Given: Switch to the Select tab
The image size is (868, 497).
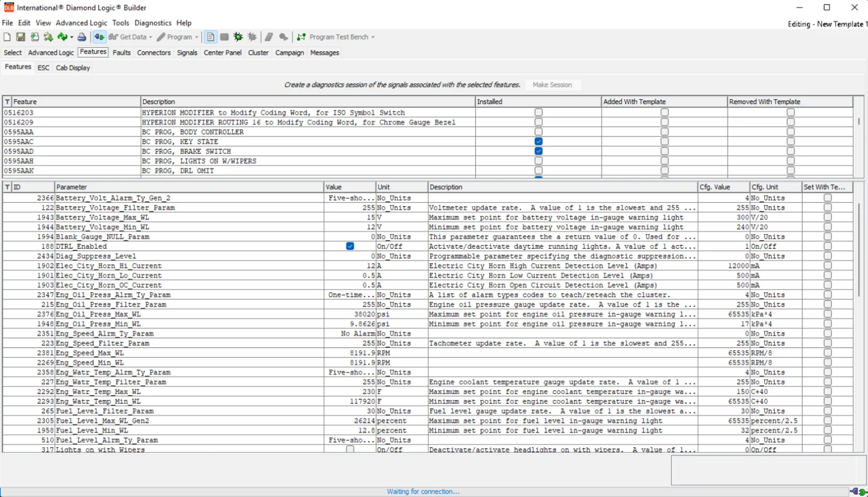Looking at the screenshot, I should [x=13, y=53].
